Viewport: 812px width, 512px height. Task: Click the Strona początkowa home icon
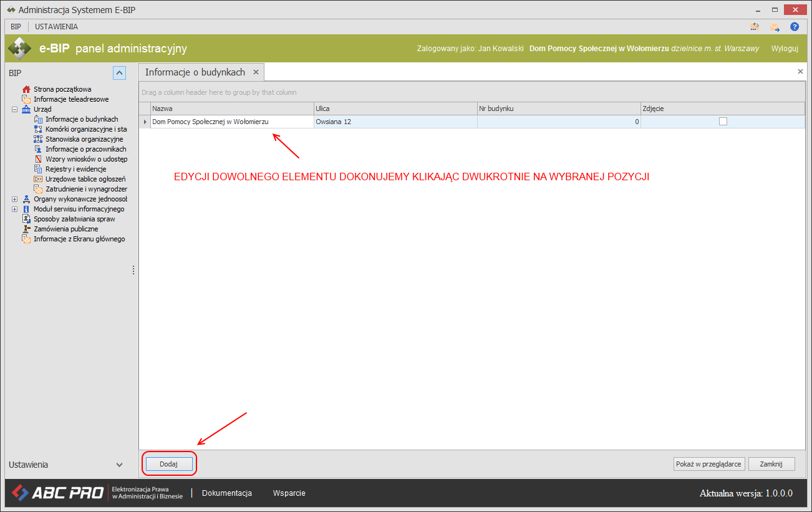click(26, 89)
